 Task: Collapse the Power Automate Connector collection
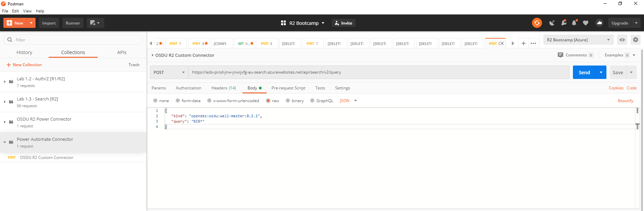(5, 142)
